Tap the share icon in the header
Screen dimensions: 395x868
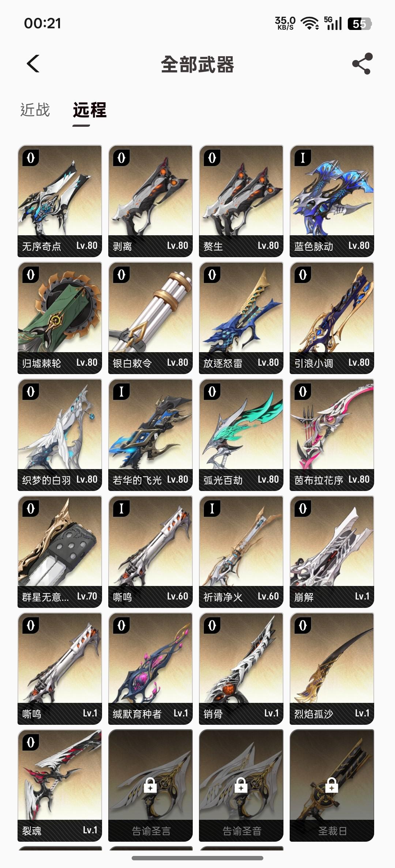(362, 64)
